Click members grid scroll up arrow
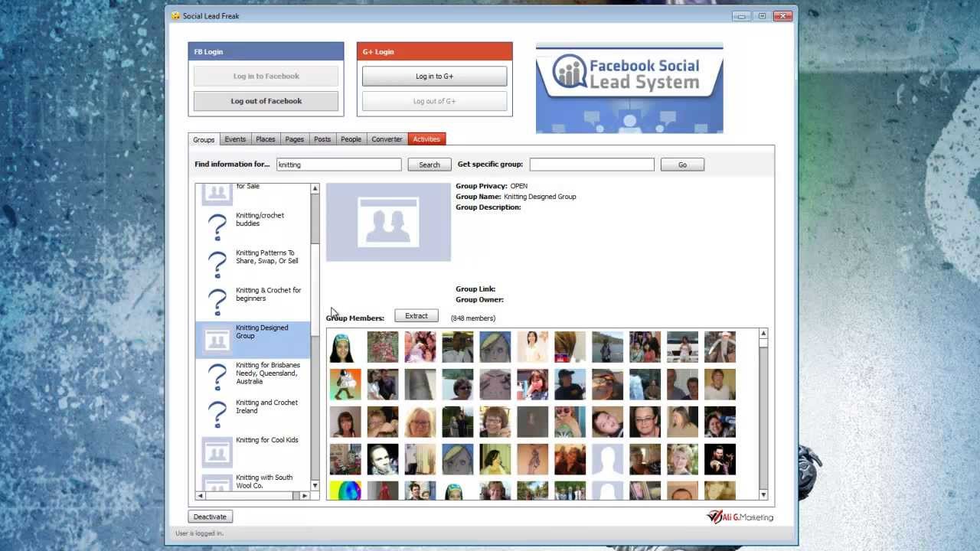Viewport: 980px width, 551px height. click(x=763, y=334)
